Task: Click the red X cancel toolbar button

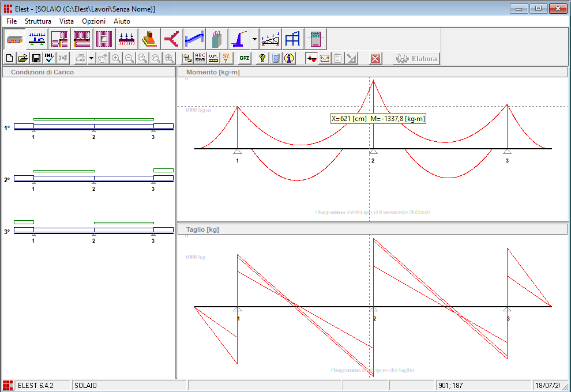Action: pos(375,58)
